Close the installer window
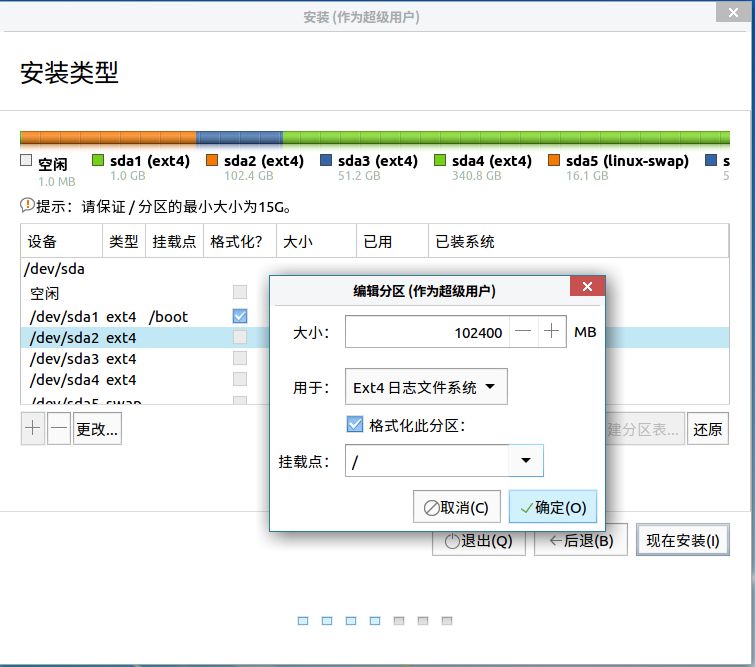The image size is (755, 667). click(733, 12)
